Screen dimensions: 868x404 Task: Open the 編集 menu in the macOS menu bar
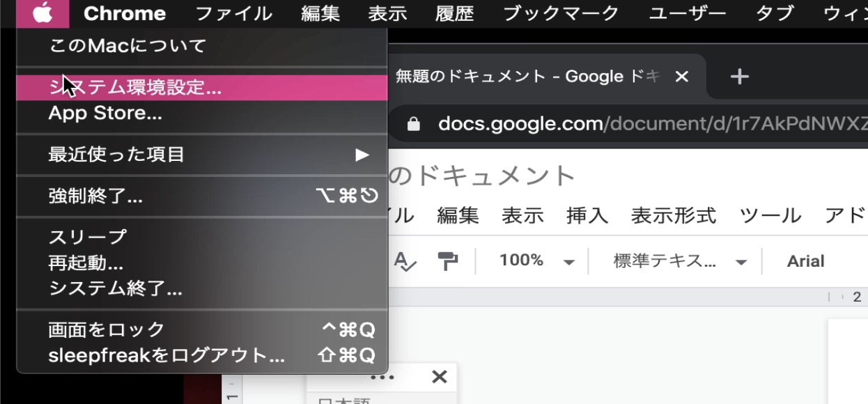click(x=321, y=13)
